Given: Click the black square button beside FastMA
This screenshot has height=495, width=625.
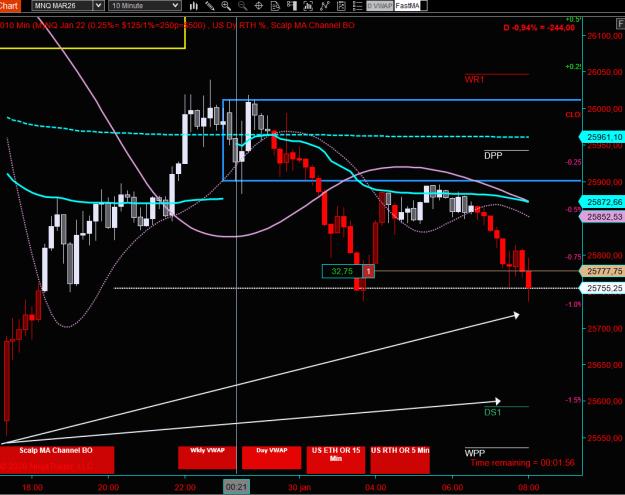Looking at the screenshot, I should [424, 6].
